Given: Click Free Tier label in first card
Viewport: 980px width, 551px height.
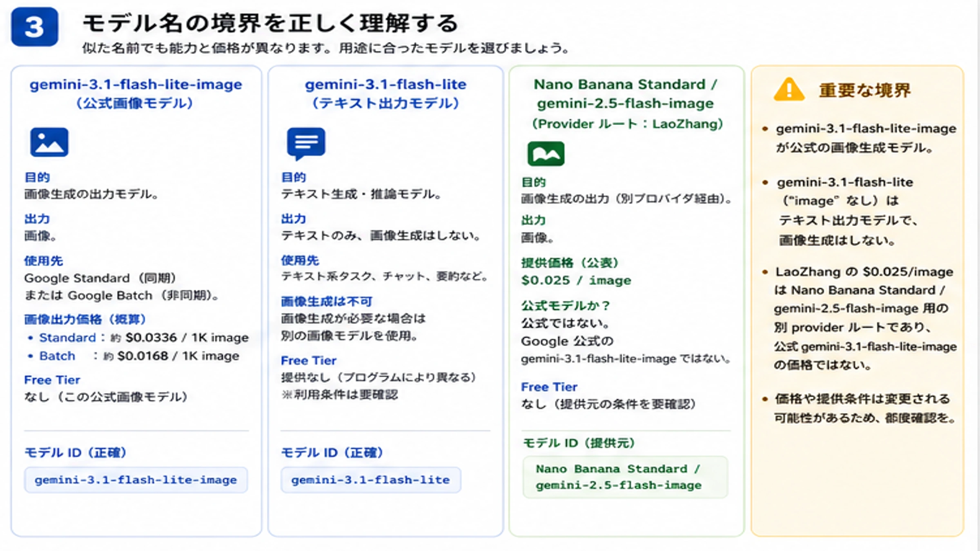Looking at the screenshot, I should tap(52, 380).
